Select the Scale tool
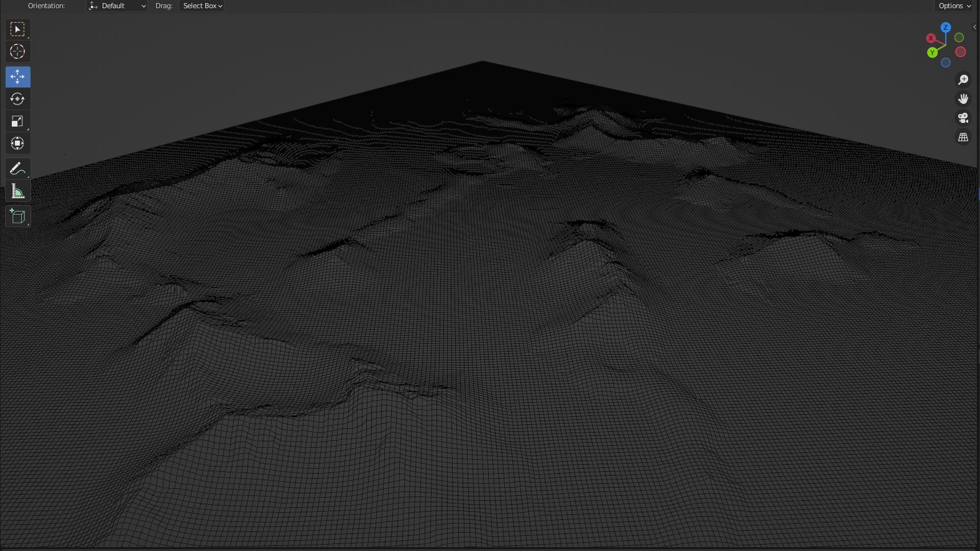 17,121
